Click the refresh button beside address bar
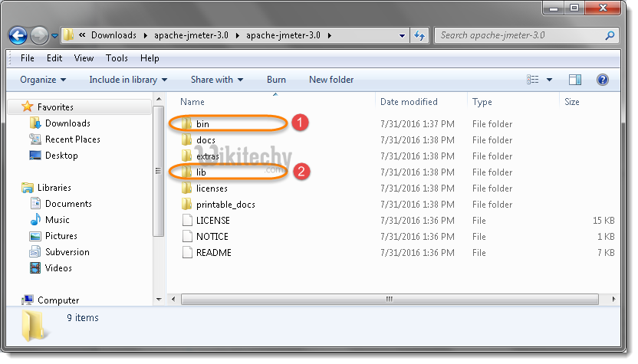The height and width of the screenshot is (364, 638). pos(420,35)
